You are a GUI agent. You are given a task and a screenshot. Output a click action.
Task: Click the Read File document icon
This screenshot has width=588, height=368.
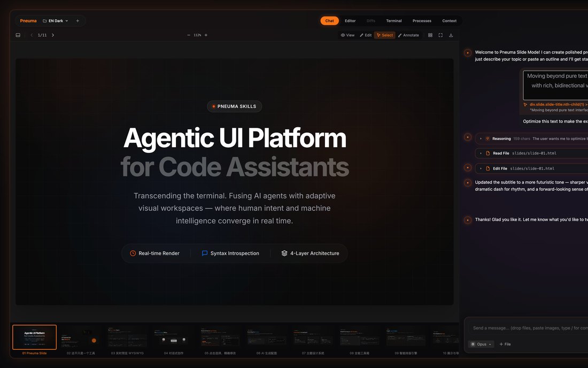488,153
